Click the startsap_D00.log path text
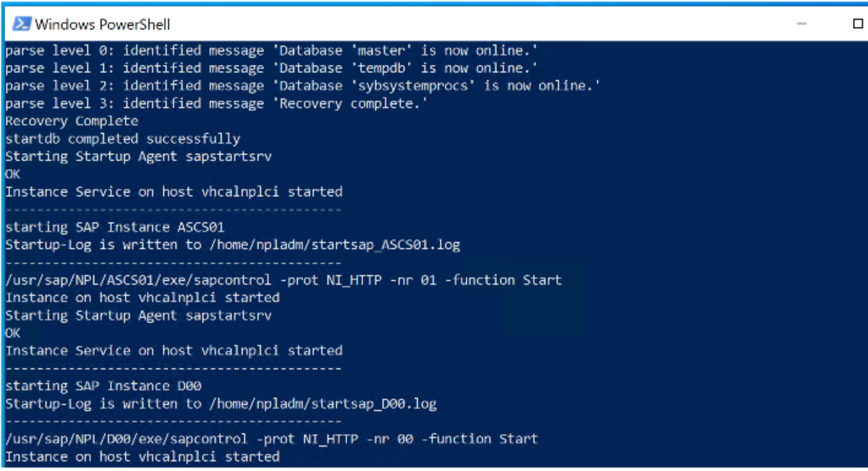 tap(323, 404)
